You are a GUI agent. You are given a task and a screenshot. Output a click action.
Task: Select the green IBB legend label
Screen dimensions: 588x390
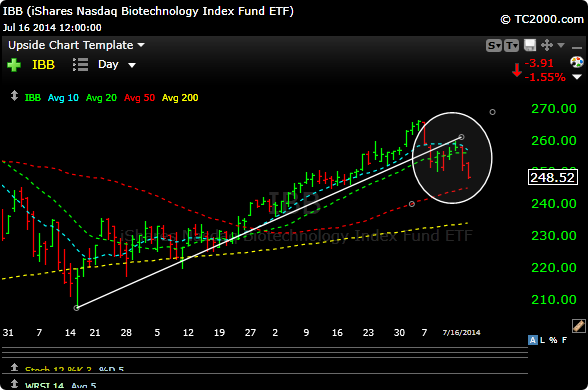point(33,98)
